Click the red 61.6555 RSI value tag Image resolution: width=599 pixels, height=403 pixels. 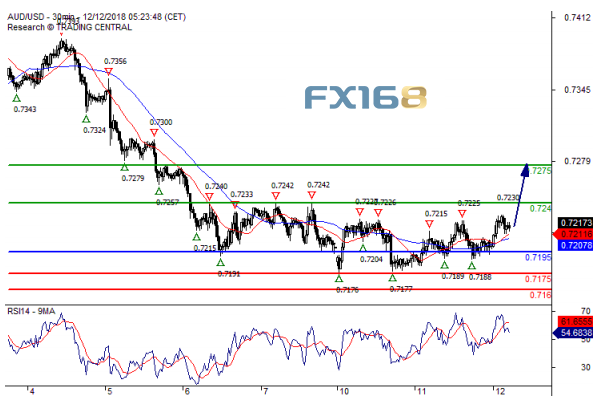coord(575,321)
